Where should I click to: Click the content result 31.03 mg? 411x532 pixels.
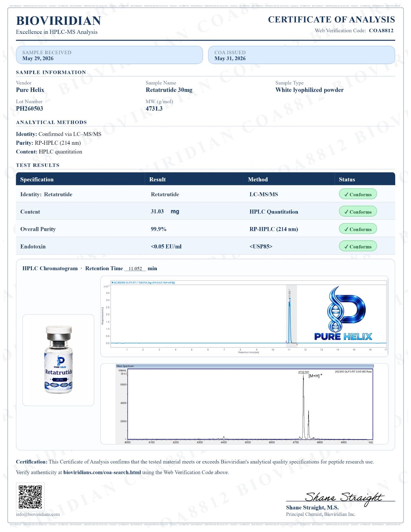[x=165, y=212]
